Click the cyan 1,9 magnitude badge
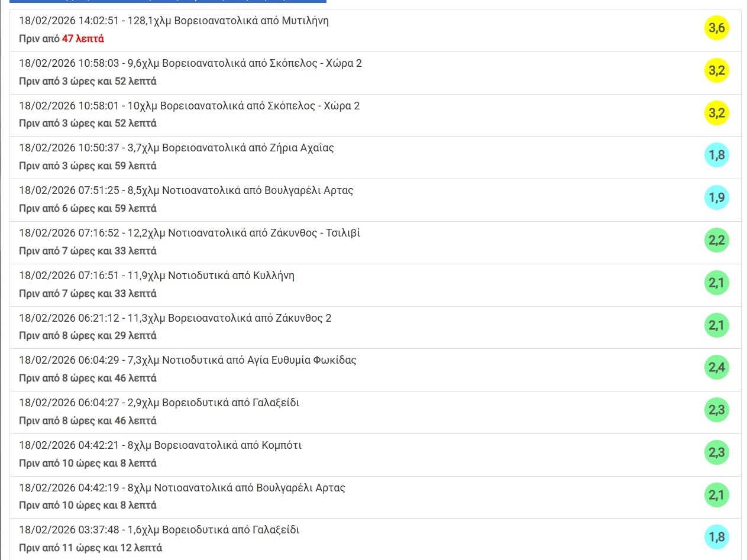 tap(716, 198)
